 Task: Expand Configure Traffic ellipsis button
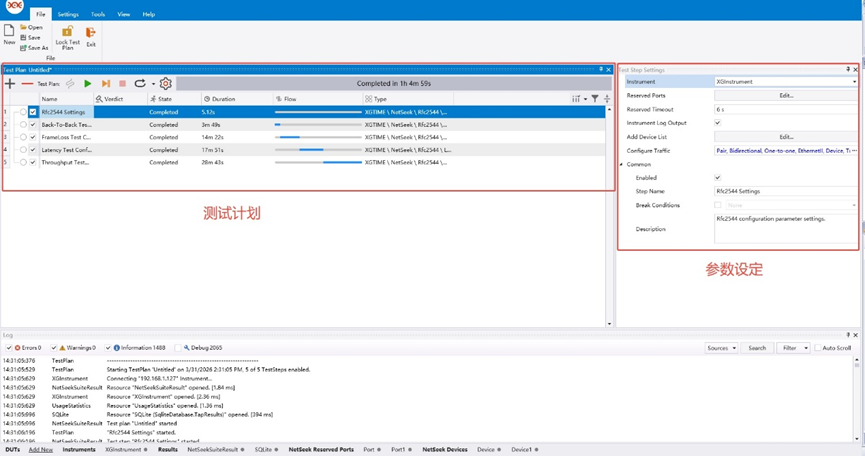tap(854, 151)
